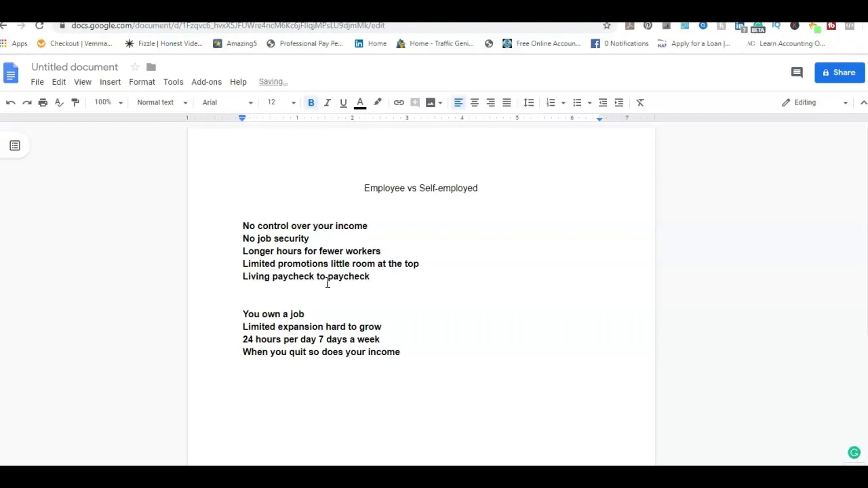Select the Paint format tool
Viewport: 868px width, 488px height.
(x=75, y=102)
